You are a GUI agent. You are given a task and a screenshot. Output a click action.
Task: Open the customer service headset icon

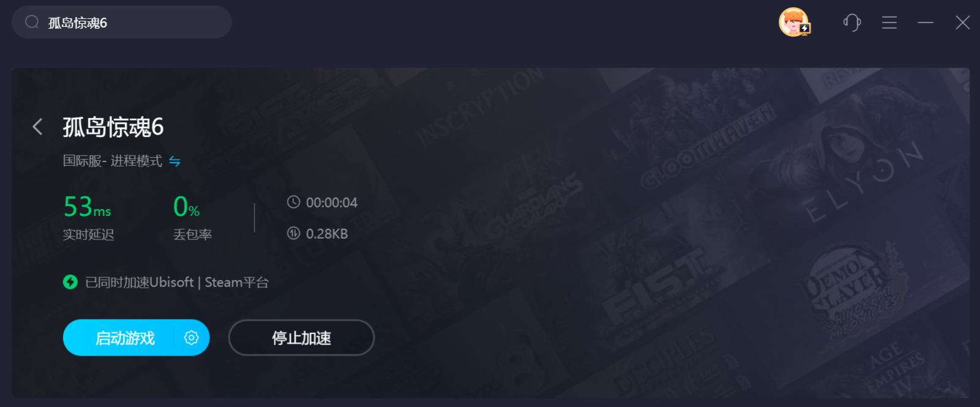click(x=852, y=23)
